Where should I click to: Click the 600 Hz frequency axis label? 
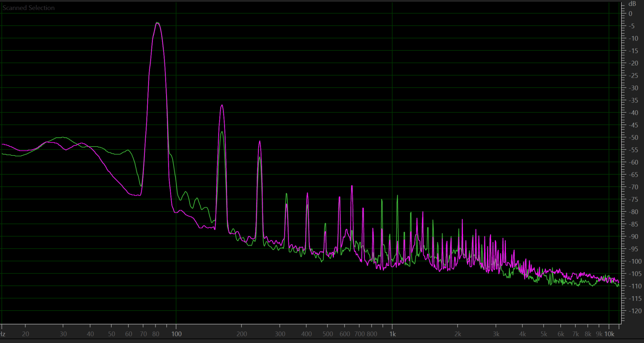(345, 334)
